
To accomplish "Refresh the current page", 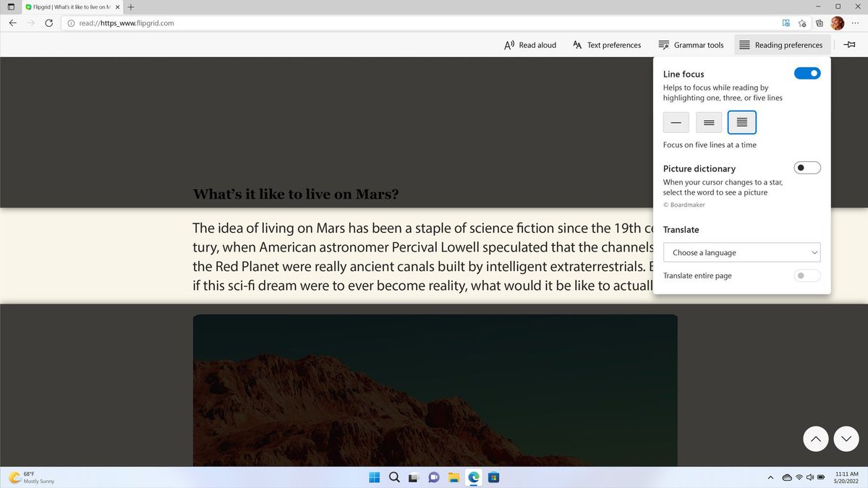I will click(x=48, y=23).
